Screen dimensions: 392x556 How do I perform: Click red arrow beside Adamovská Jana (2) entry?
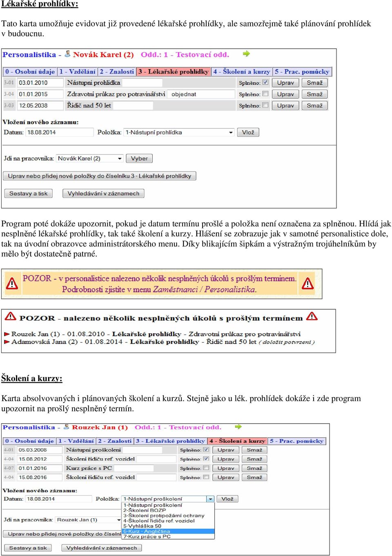(x=7, y=342)
